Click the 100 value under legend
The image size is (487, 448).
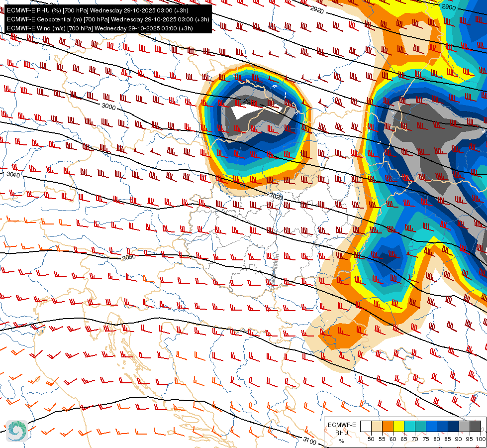click(481, 439)
